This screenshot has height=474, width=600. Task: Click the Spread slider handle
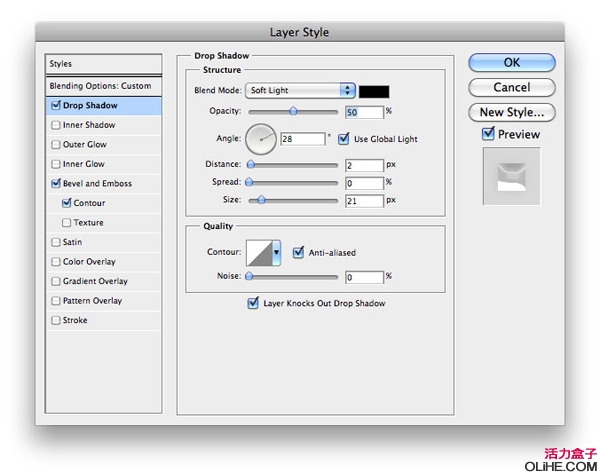coord(249,182)
